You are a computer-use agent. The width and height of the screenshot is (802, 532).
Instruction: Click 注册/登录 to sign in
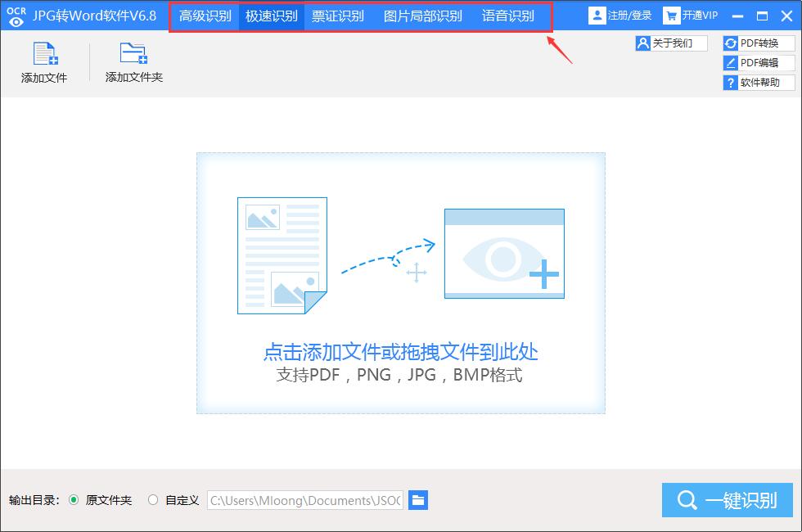pos(620,16)
